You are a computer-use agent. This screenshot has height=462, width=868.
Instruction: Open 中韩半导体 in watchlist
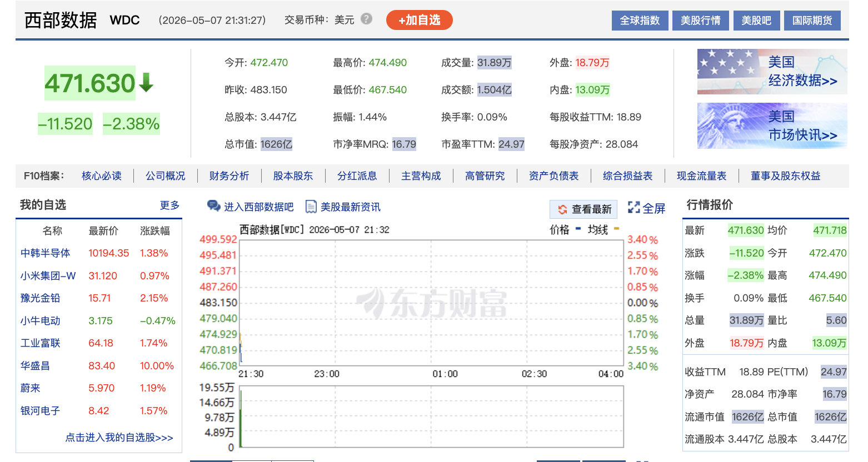46,253
